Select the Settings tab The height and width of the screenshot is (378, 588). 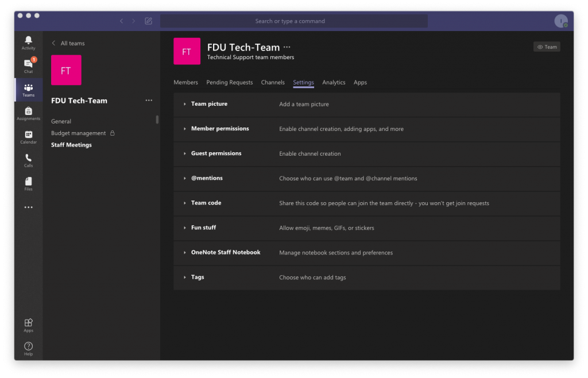303,83
